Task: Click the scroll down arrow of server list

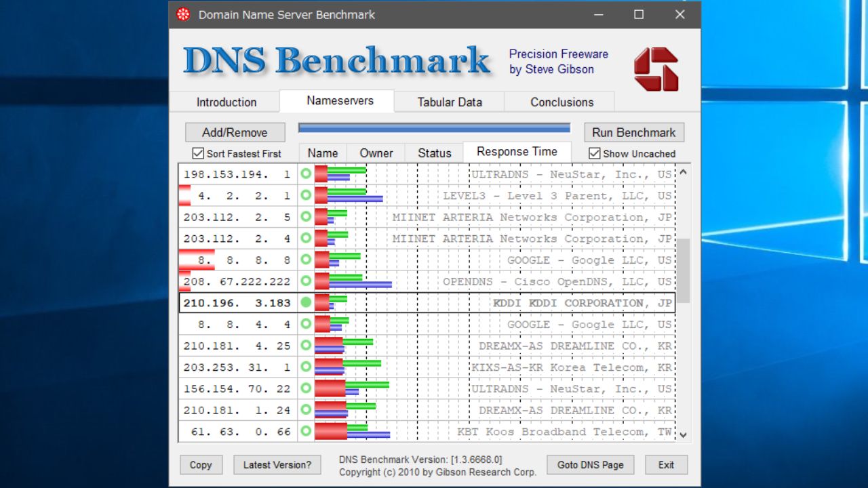Action: (683, 434)
